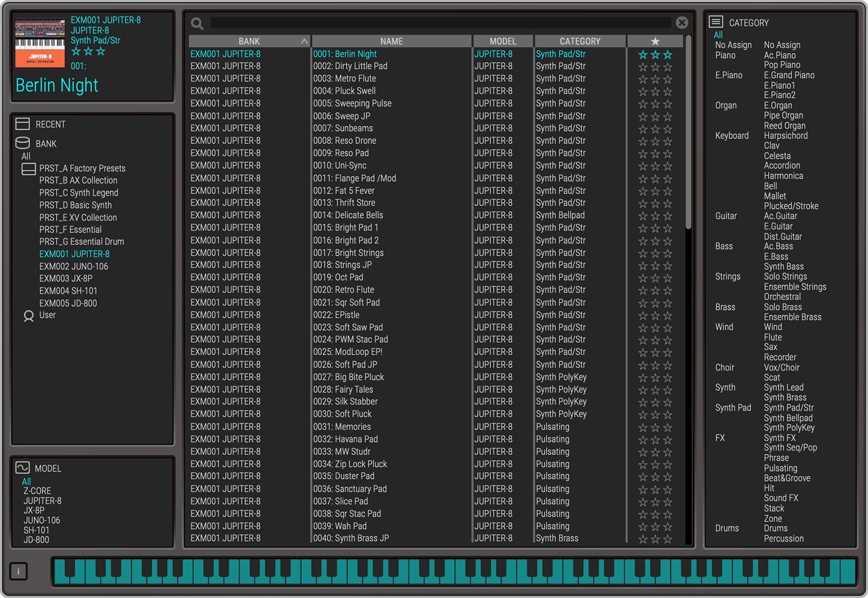Viewport: 868px width, 598px height.
Task: Filter category by Dist.Guitar
Action: click(x=783, y=236)
